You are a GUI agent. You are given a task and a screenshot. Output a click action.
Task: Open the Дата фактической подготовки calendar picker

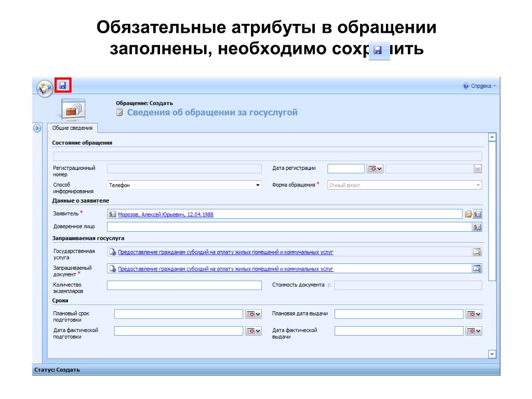click(254, 331)
